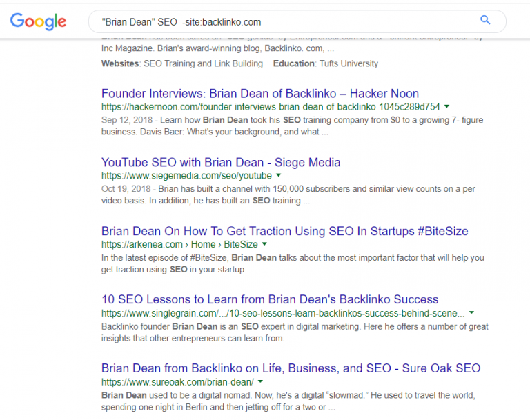Image resolution: width=530 pixels, height=420 pixels.
Task: Expand dropdown arrow beside siegemedia.com URL
Action: click(x=279, y=176)
